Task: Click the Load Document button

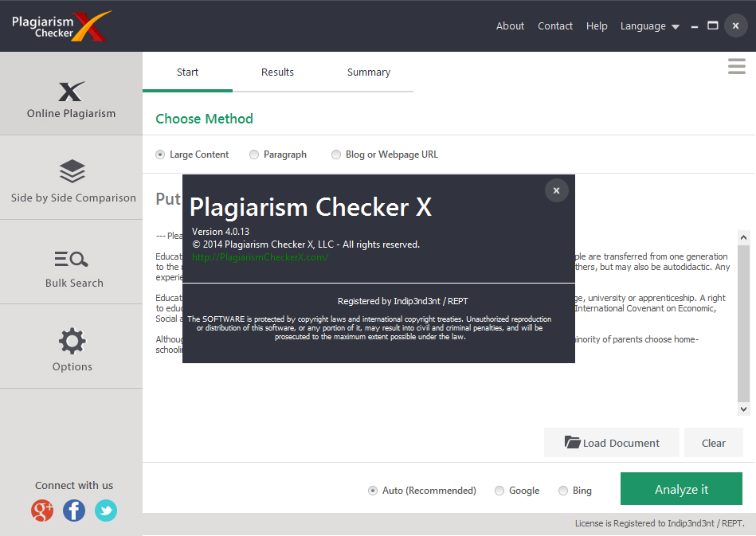Action: pyautogui.click(x=611, y=443)
